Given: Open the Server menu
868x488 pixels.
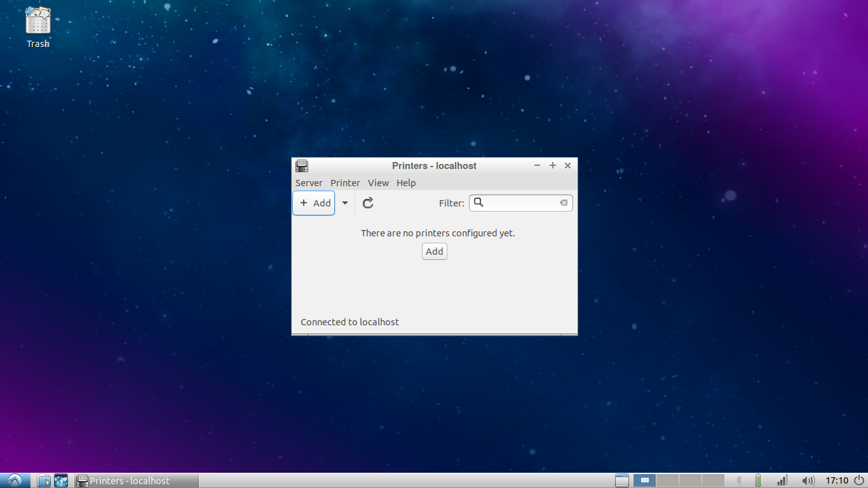Looking at the screenshot, I should [x=309, y=183].
